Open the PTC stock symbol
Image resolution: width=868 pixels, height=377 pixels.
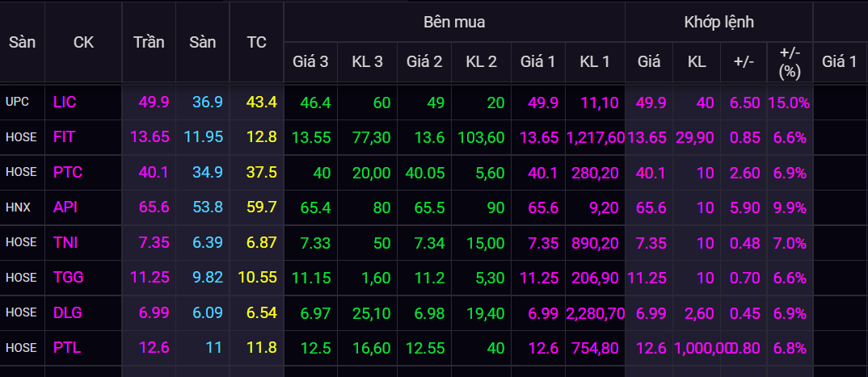(68, 172)
